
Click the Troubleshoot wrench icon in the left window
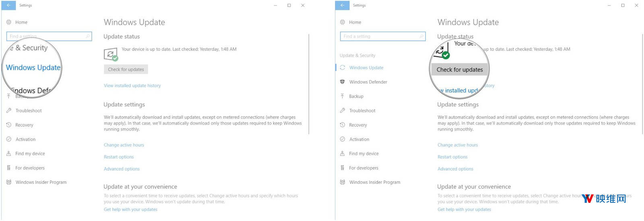click(9, 110)
